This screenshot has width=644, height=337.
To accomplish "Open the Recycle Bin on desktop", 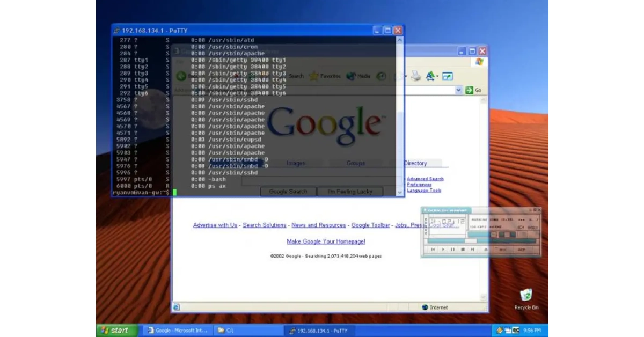I will pos(526,297).
